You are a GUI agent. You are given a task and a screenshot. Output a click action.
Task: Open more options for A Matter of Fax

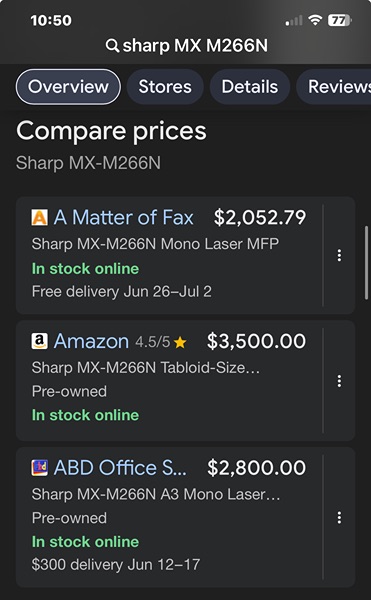click(339, 255)
